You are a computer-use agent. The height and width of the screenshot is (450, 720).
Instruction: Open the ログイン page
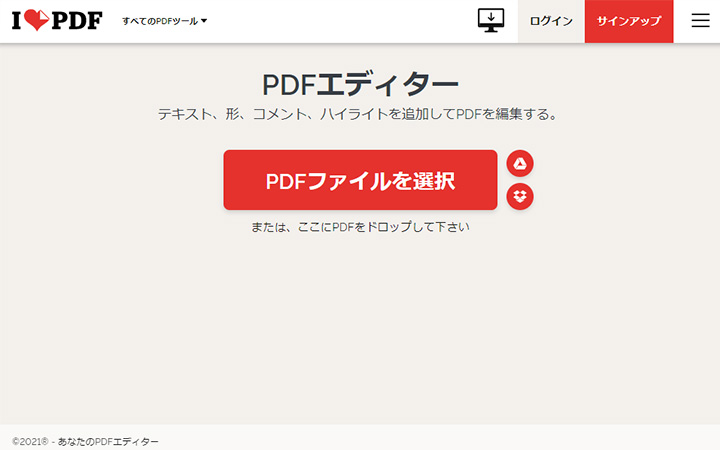click(x=551, y=21)
